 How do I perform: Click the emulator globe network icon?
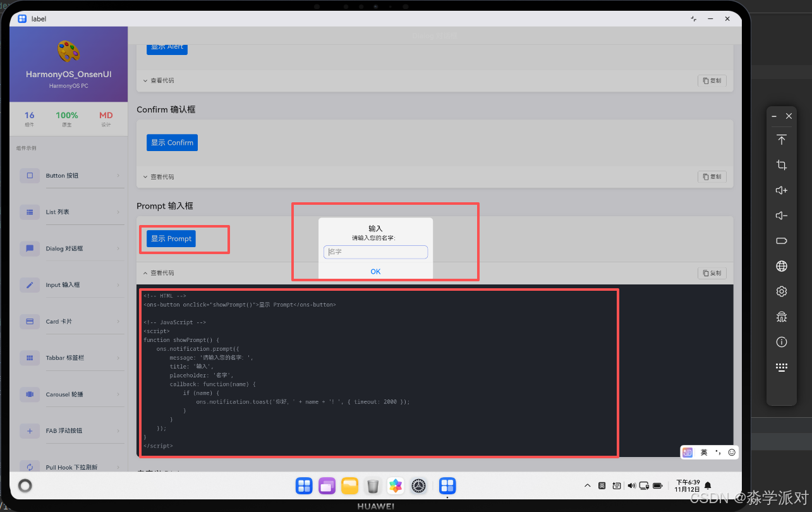click(x=782, y=266)
